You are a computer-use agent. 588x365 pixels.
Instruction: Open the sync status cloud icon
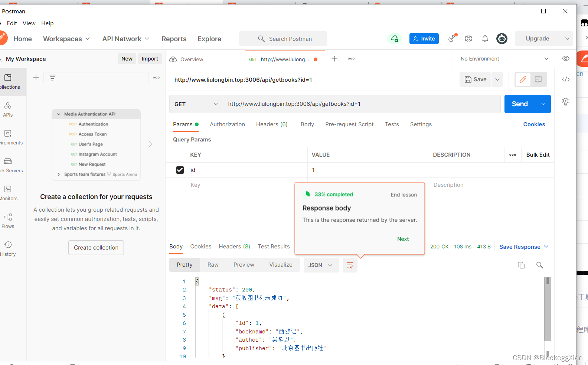pyautogui.click(x=395, y=39)
